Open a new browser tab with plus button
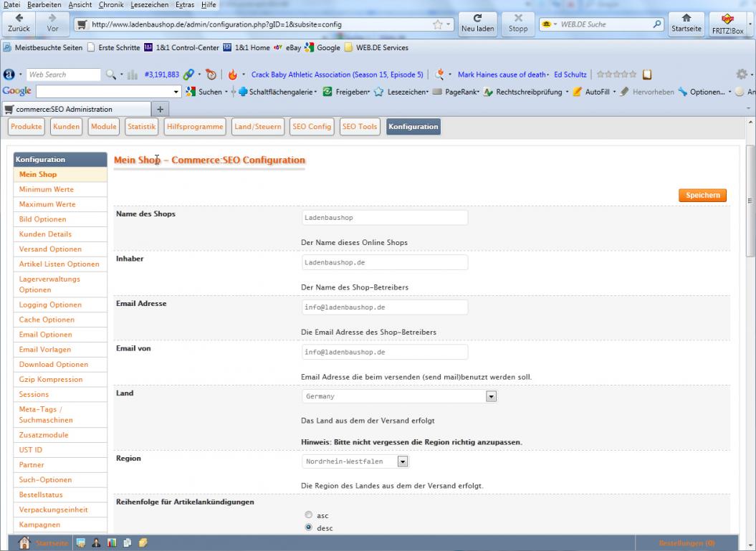Screen dimensions: 756x551 click(x=161, y=109)
